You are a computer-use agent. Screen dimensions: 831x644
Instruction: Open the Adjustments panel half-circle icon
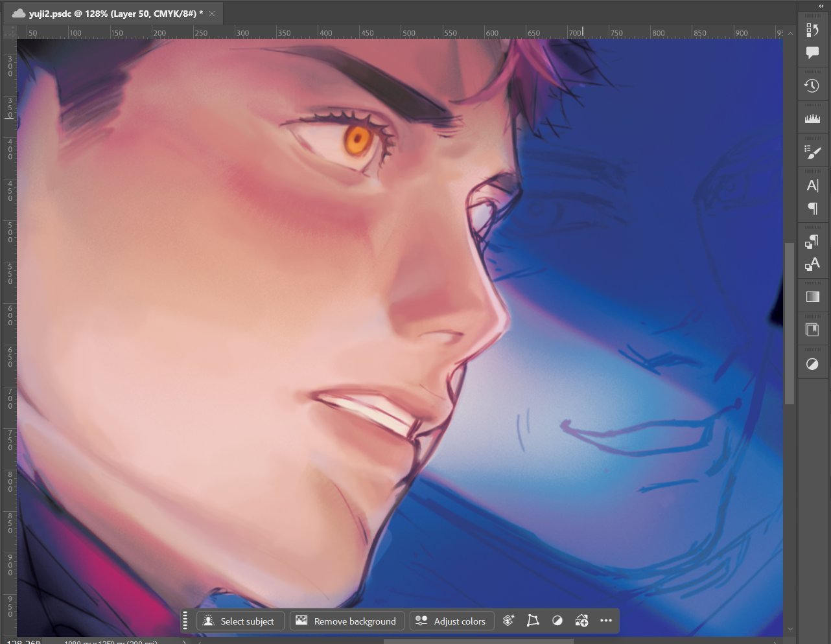coord(812,364)
